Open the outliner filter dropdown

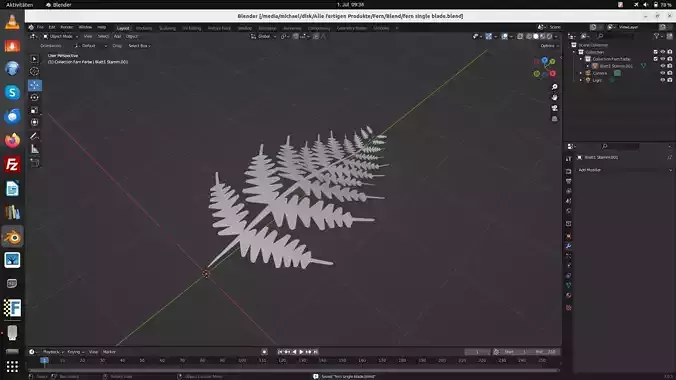(658, 36)
